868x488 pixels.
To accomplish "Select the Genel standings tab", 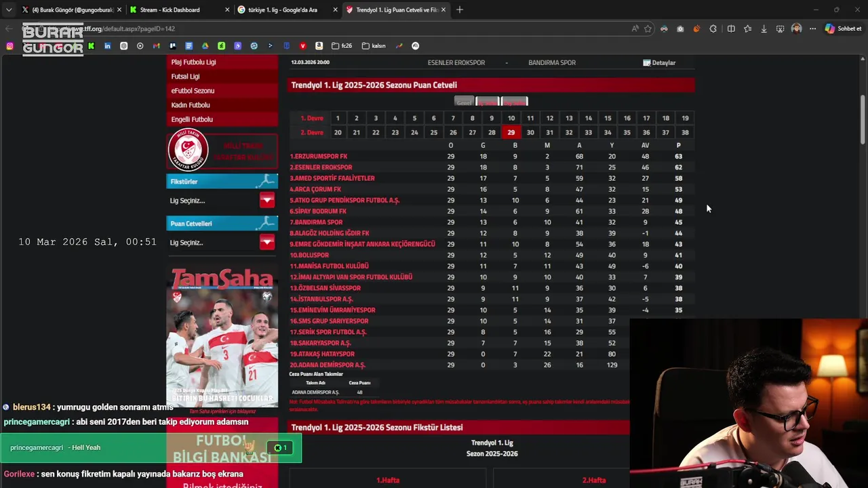I will pyautogui.click(x=464, y=102).
